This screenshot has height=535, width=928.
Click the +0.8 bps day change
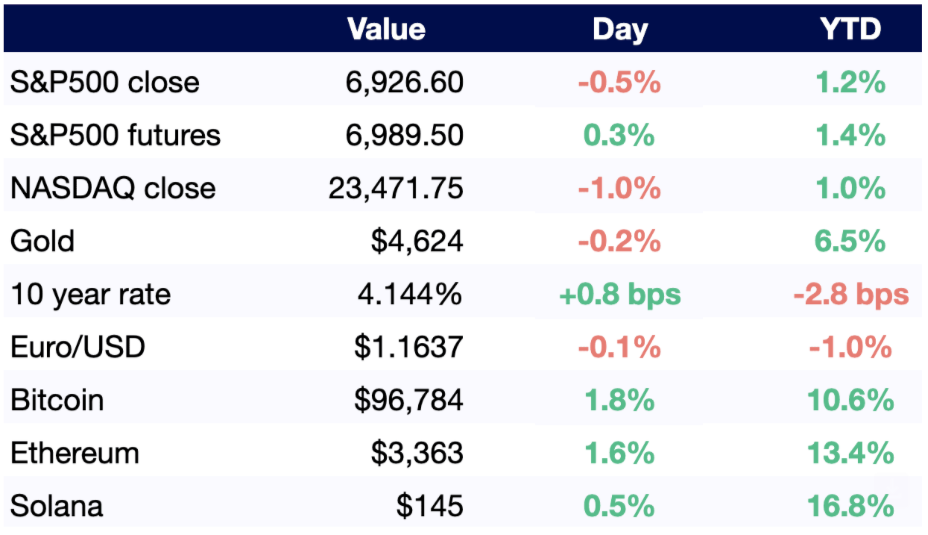tap(619, 294)
